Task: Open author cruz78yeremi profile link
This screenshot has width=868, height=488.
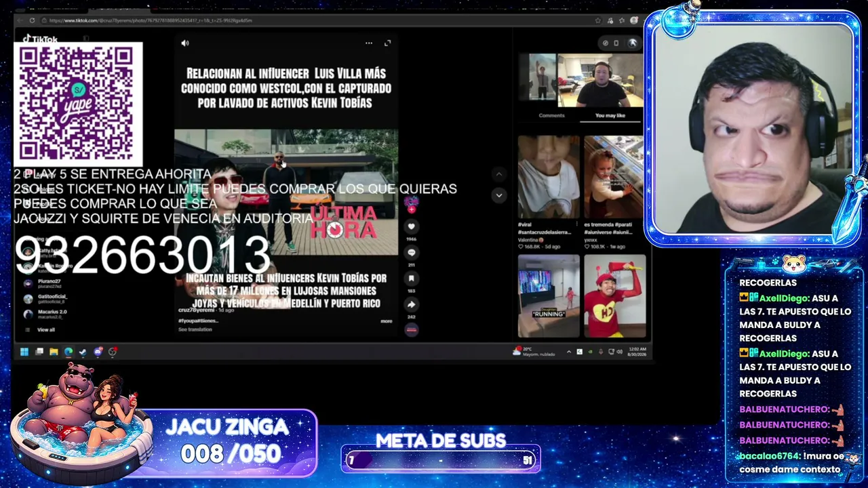Action: 197,310
